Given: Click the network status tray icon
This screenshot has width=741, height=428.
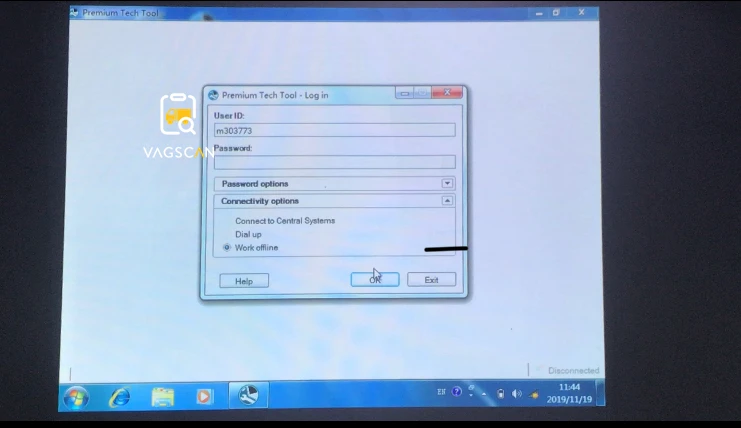Looking at the screenshot, I should coord(534,394).
